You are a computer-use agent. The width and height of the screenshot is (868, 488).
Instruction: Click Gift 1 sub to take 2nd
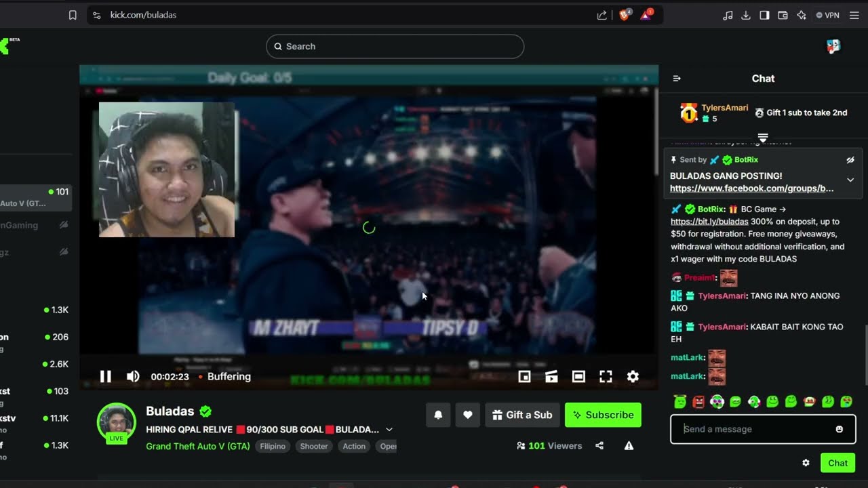point(801,113)
